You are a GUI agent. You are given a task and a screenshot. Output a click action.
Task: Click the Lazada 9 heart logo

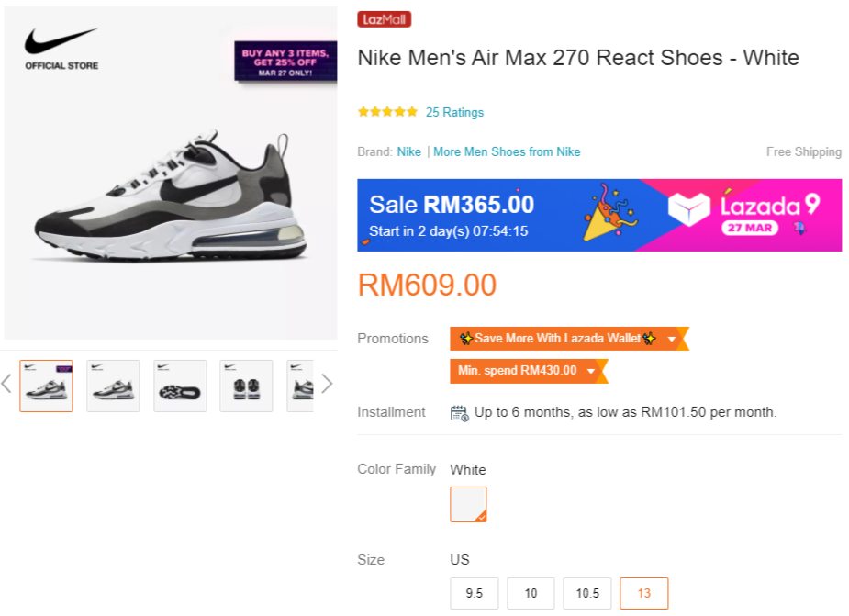click(x=689, y=212)
